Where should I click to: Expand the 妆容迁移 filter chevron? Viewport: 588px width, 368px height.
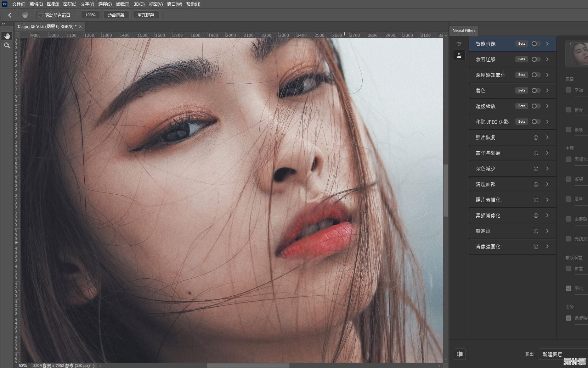[547, 59]
